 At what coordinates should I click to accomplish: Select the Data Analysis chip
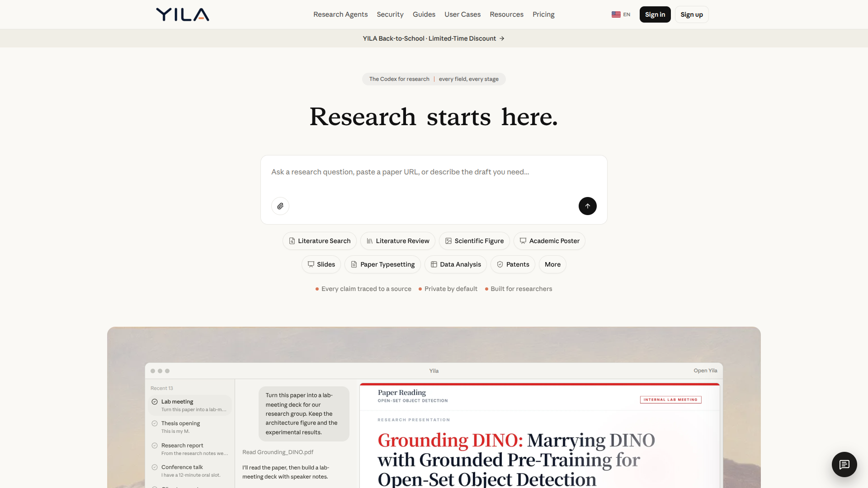click(456, 264)
